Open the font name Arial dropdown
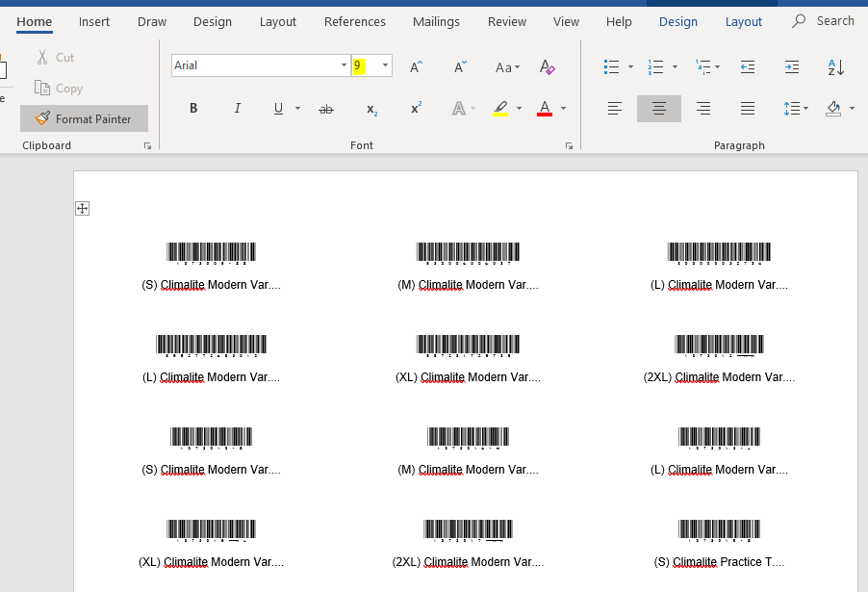868x592 pixels. (x=344, y=65)
